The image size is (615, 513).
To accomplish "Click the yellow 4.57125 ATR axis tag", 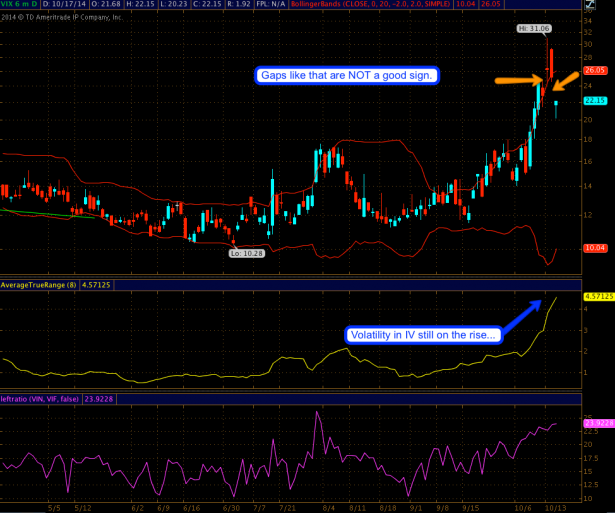I will pos(596,297).
